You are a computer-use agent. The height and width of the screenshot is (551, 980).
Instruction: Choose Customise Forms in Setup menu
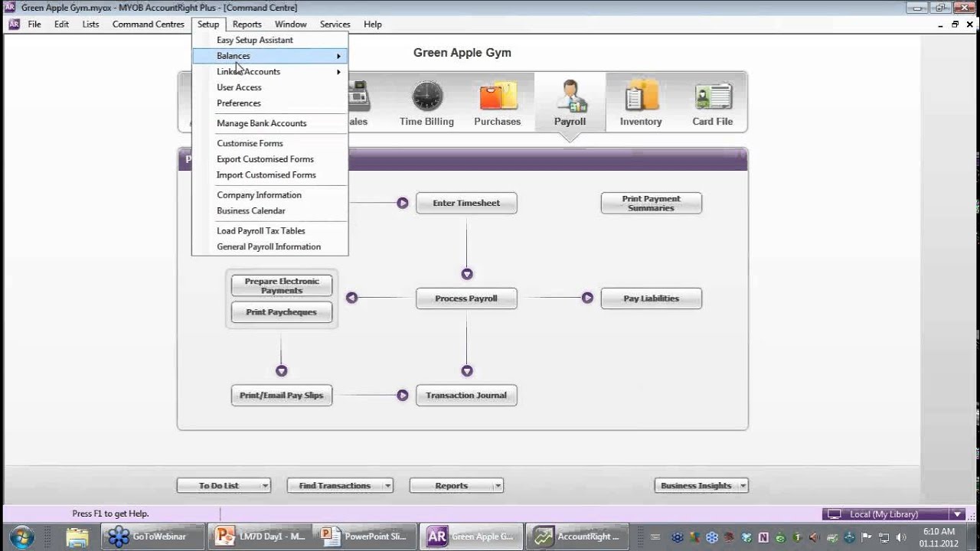[x=250, y=143]
